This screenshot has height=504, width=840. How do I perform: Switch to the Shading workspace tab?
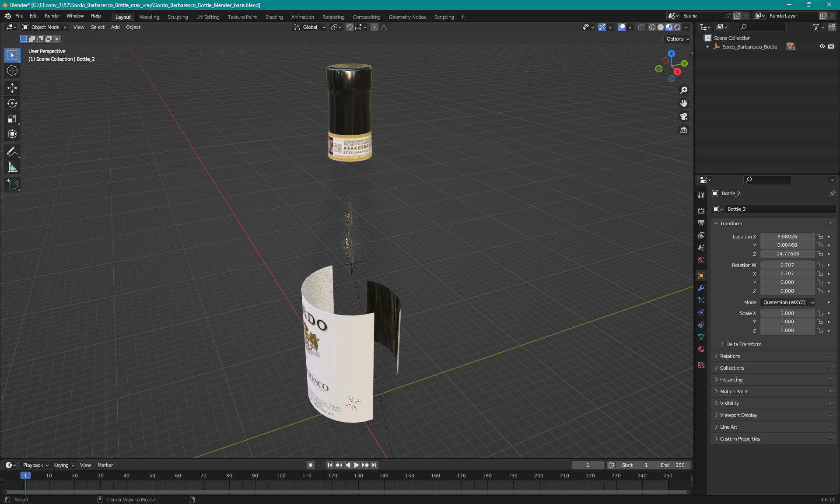coord(274,17)
